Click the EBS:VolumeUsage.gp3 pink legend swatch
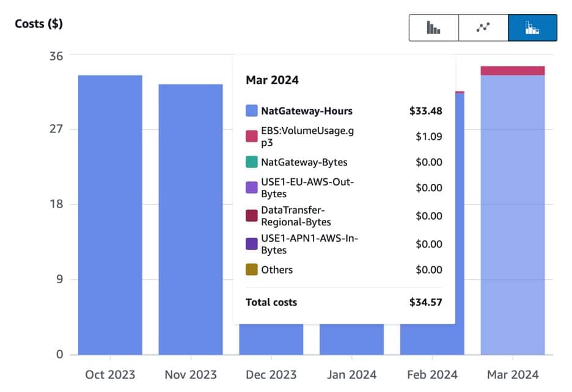The height and width of the screenshot is (392, 572). coord(252,136)
